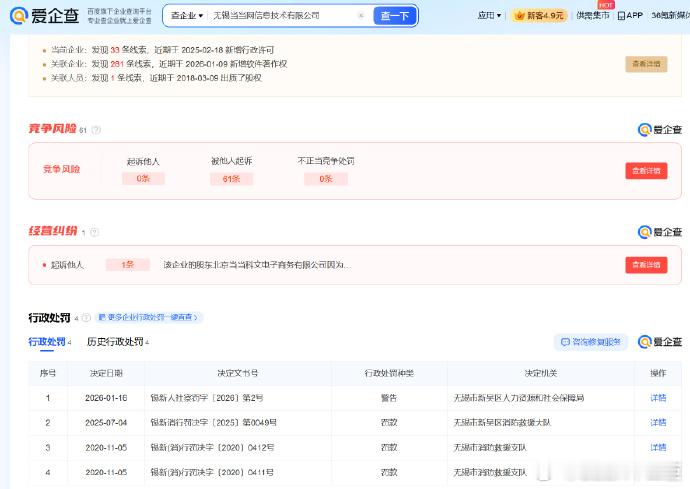Click the 决定日期 column header

click(x=106, y=373)
